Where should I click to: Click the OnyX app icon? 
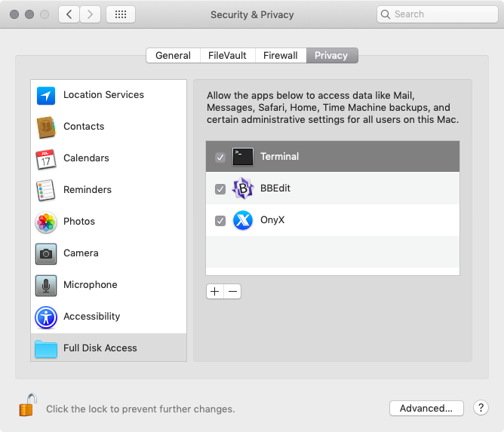(x=243, y=220)
